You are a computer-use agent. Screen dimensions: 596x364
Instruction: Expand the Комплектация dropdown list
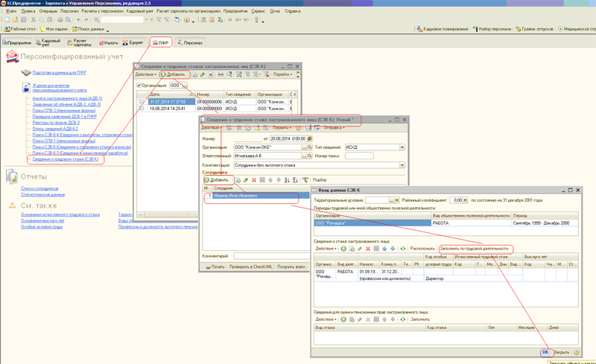402,165
